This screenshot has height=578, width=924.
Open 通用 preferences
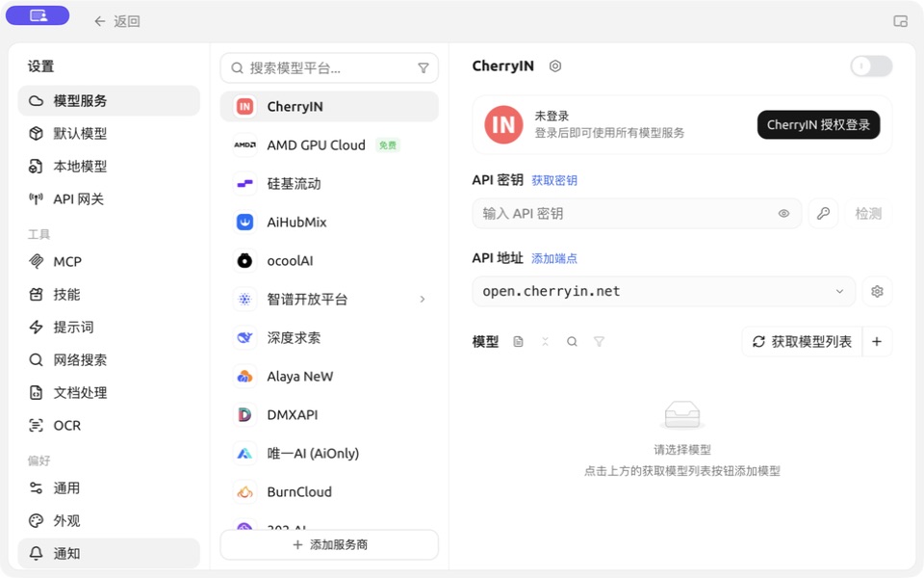click(109, 487)
